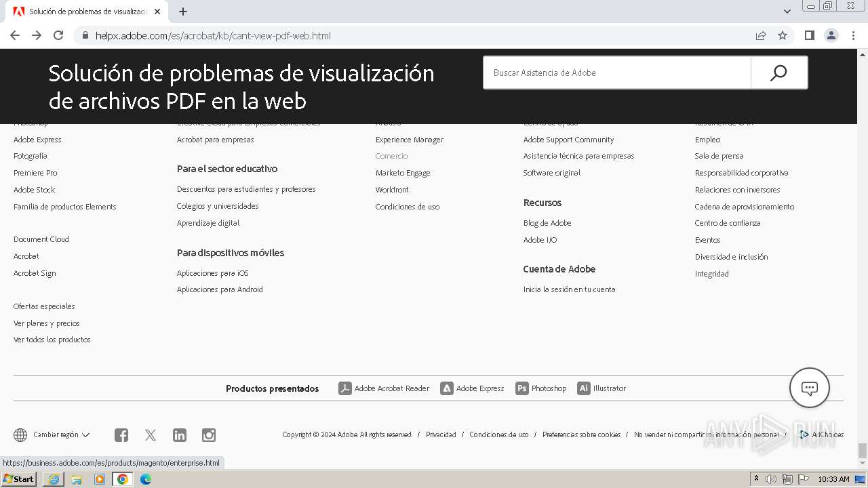
Task: Open the Chrome three-dot menu
Action: point(854,35)
